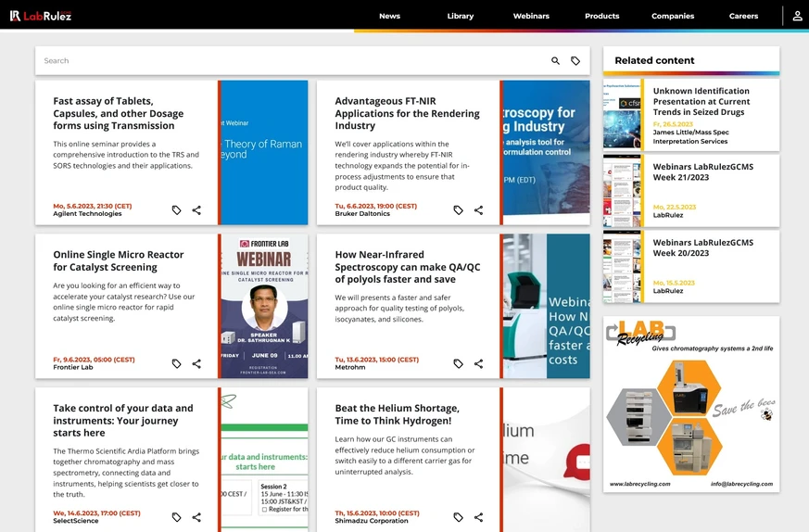Click Shimadzu Corporation company name

click(x=372, y=521)
